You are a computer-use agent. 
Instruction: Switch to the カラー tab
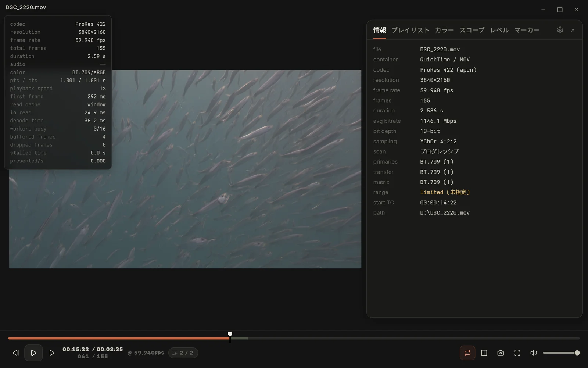[x=444, y=30]
